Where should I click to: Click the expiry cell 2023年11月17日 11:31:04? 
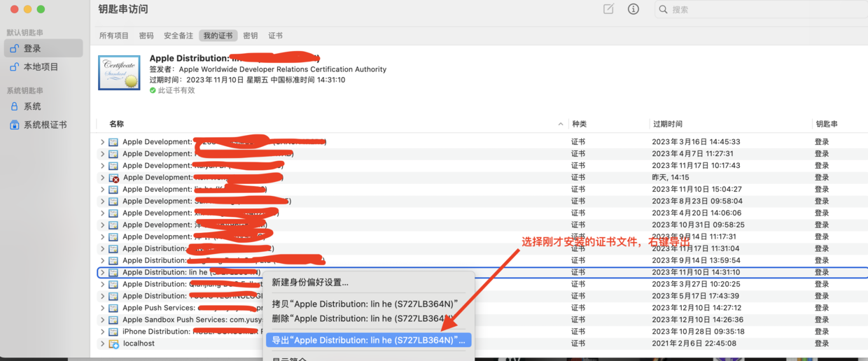pyautogui.click(x=696, y=249)
